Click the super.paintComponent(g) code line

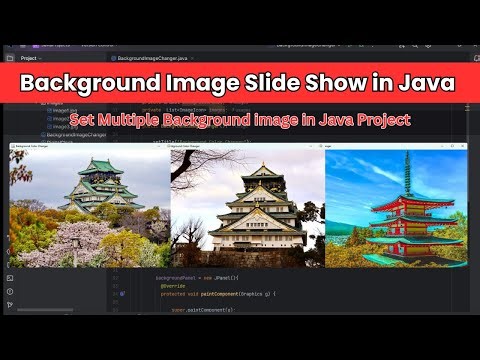203,310
